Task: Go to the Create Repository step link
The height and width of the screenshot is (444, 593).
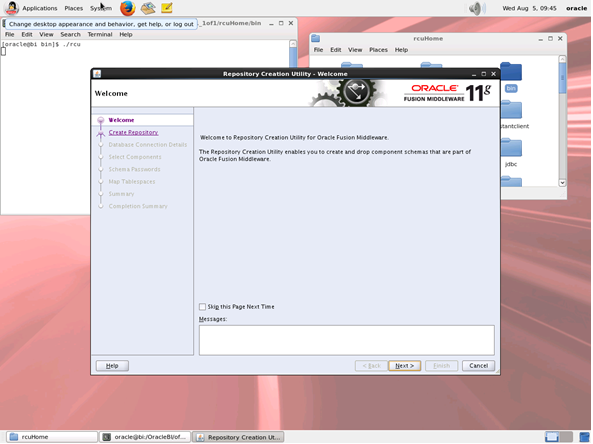Action: [x=133, y=132]
